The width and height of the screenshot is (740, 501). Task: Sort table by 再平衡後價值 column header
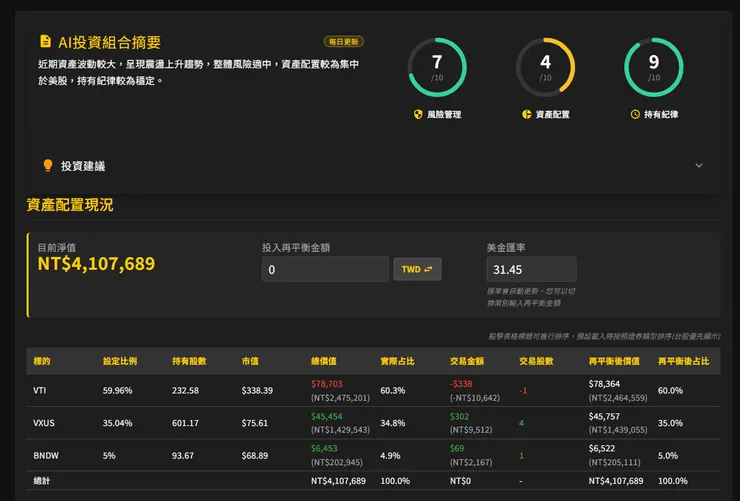point(614,361)
